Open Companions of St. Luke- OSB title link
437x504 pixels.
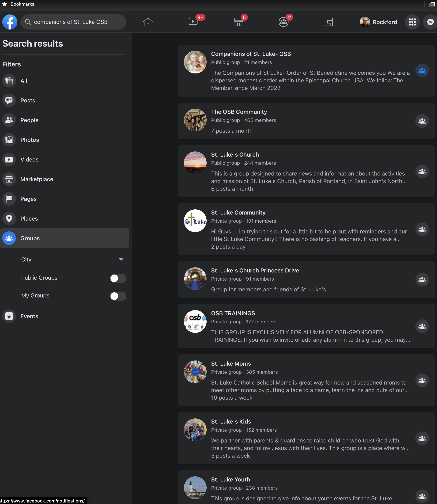(251, 54)
